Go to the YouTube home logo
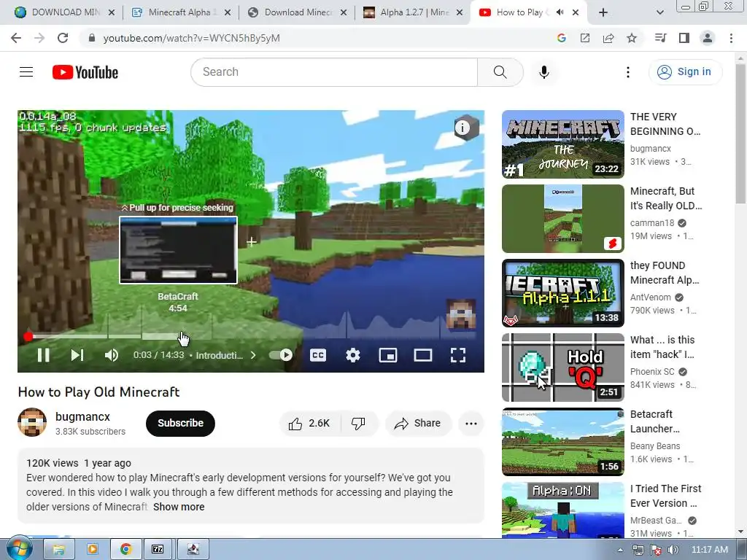The height and width of the screenshot is (560, 747). 85,72
